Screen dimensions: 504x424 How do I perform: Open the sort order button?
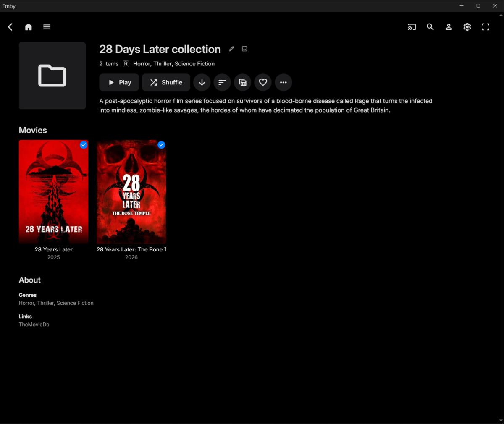[x=222, y=82]
